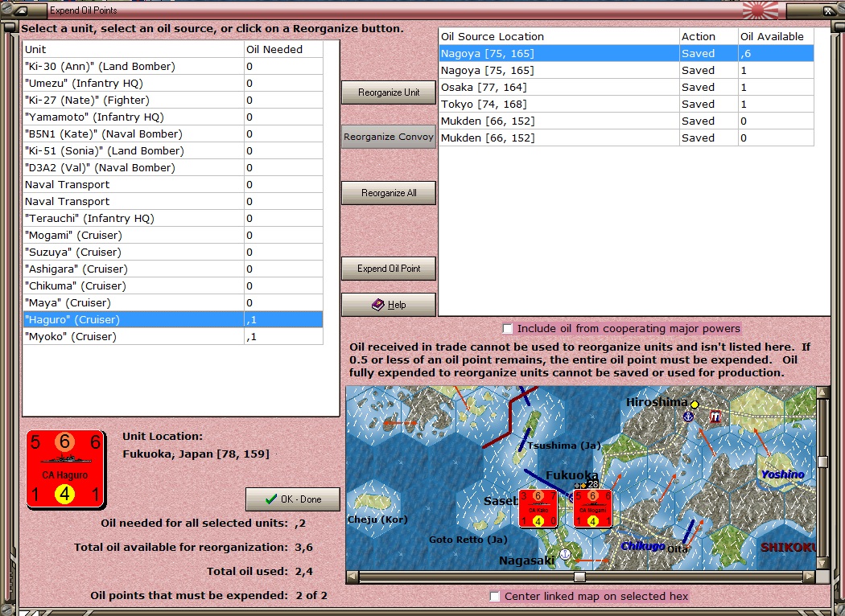Image resolution: width=845 pixels, height=616 pixels.
Task: Click the Expend Oil Point button
Action: (x=389, y=268)
